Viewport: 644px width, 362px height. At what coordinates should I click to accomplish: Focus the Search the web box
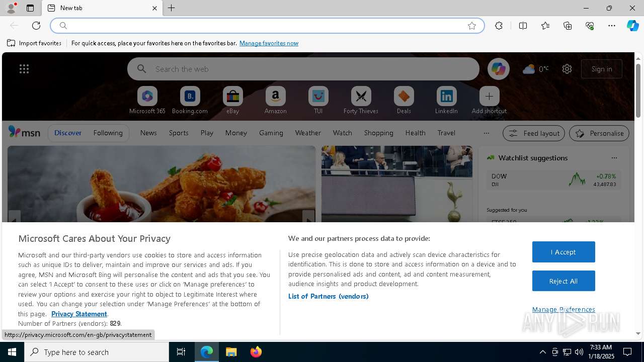coord(303,69)
